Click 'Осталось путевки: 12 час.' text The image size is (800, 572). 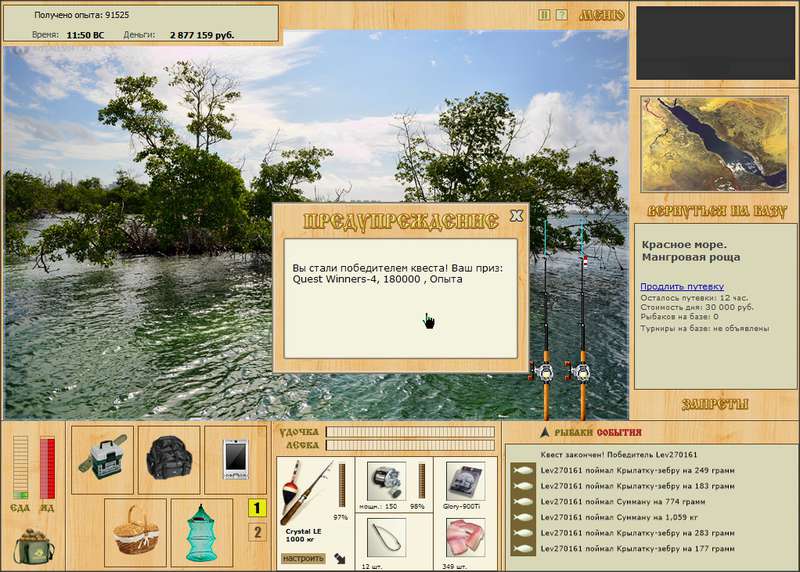(x=694, y=298)
